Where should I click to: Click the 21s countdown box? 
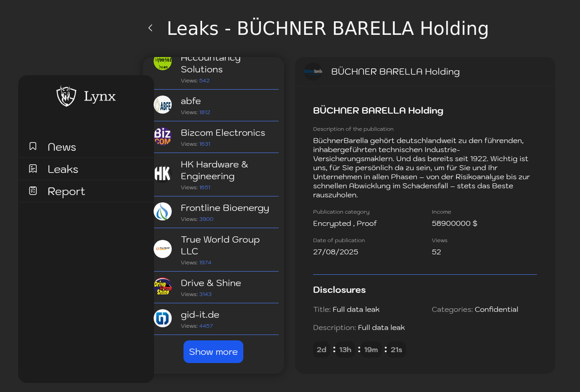[396, 349]
